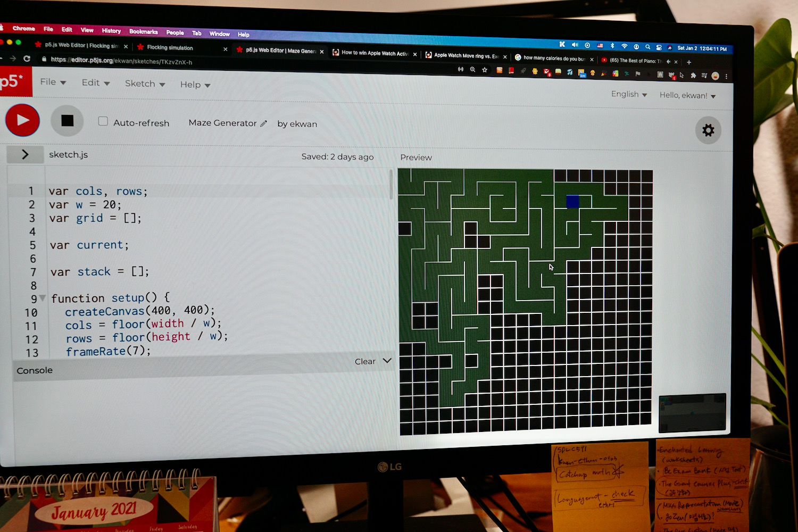
Task: Bookmark this page with star icon
Action: click(x=485, y=70)
